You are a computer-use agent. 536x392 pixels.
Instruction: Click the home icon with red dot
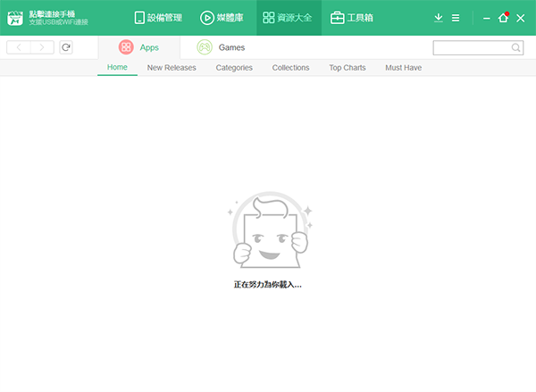503,18
